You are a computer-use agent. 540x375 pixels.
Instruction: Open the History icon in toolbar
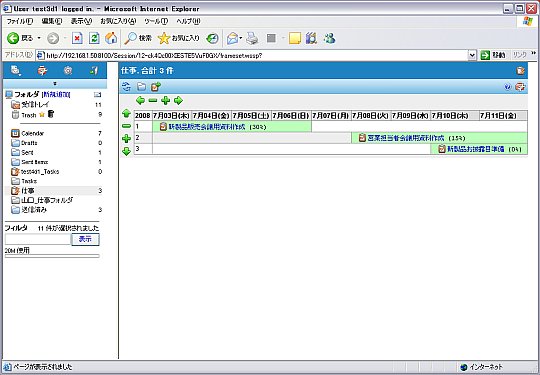(212, 38)
